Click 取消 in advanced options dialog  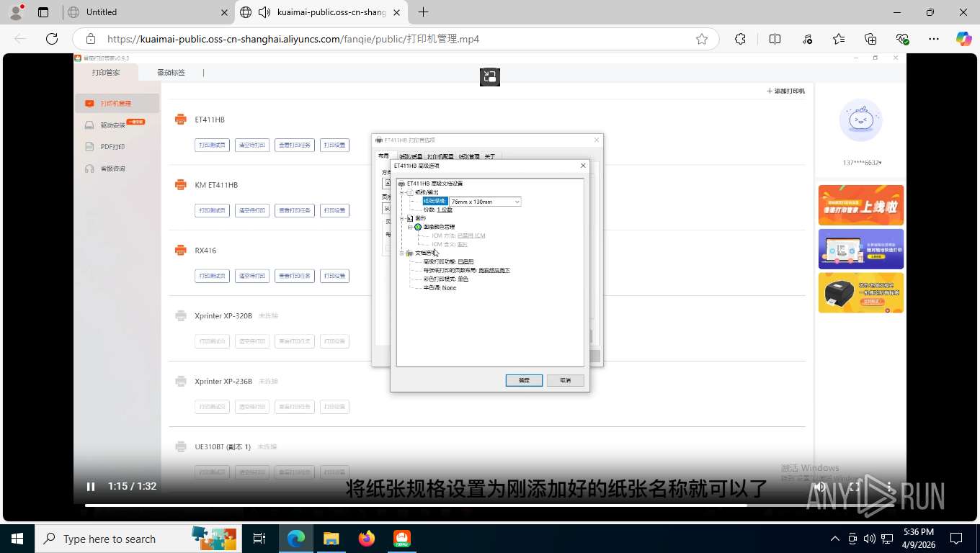point(565,380)
